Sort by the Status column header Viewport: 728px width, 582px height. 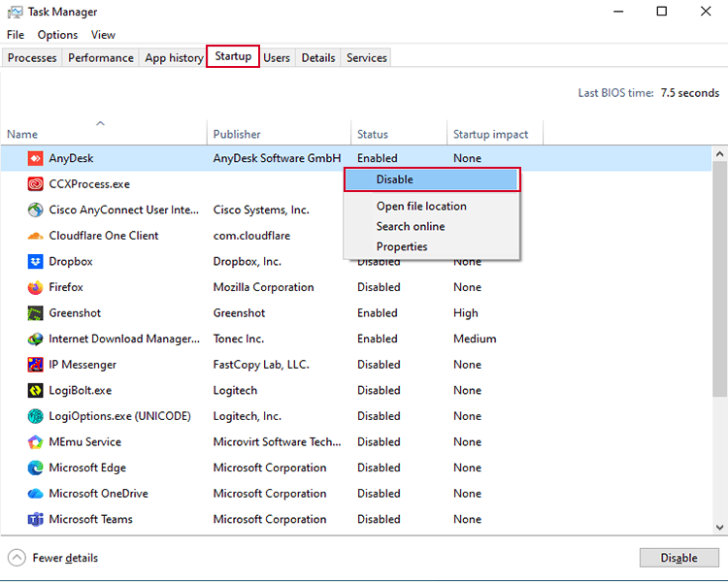point(399,132)
